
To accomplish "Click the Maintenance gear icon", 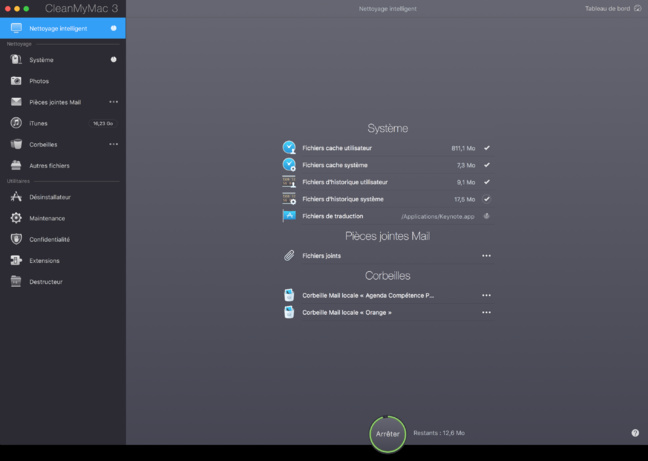I will point(16,218).
